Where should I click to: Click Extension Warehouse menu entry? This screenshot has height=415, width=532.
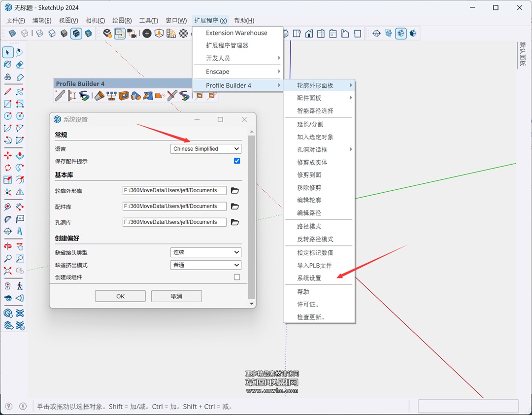coord(237,33)
